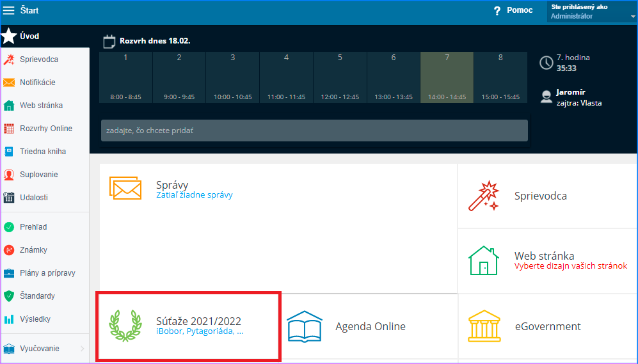This screenshot has height=364, width=638.
Task: Select timetable period 3 (10:00 - 10:45)
Action: tap(233, 77)
